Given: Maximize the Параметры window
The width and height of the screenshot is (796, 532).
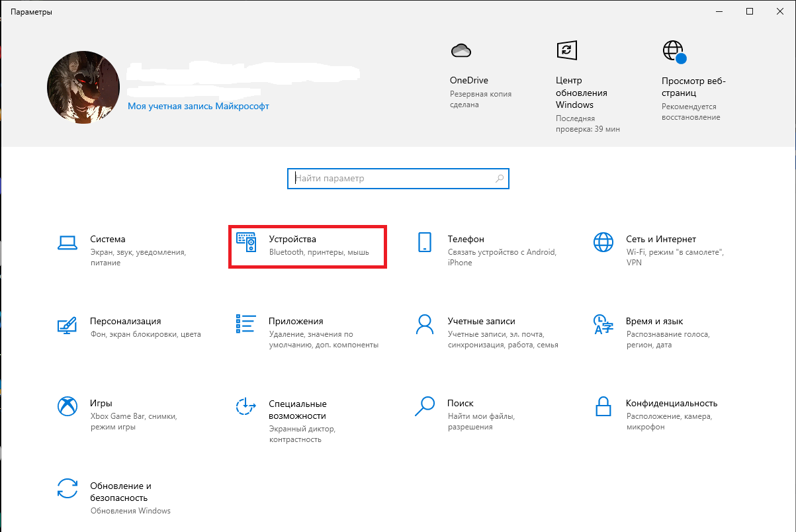Looking at the screenshot, I should coord(750,11).
